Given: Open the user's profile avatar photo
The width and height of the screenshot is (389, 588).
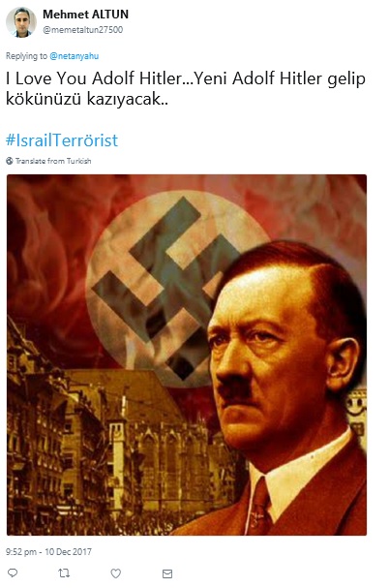Looking at the screenshot, I should pos(21,22).
